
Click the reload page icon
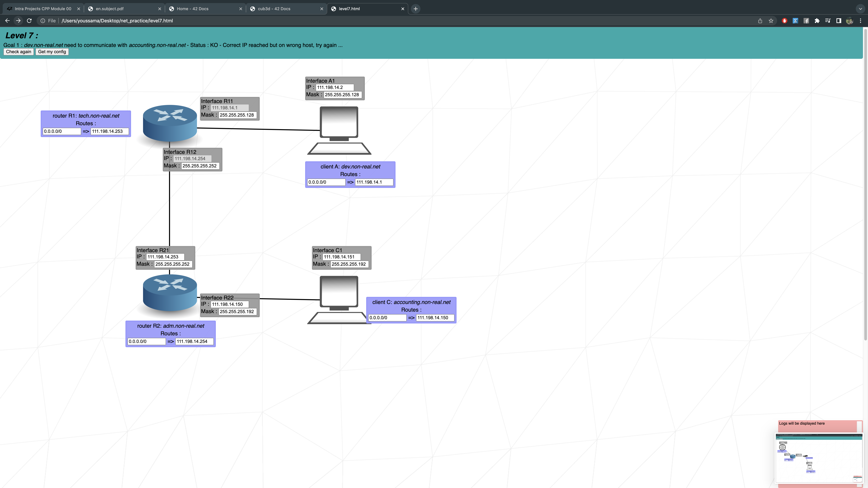click(x=29, y=21)
